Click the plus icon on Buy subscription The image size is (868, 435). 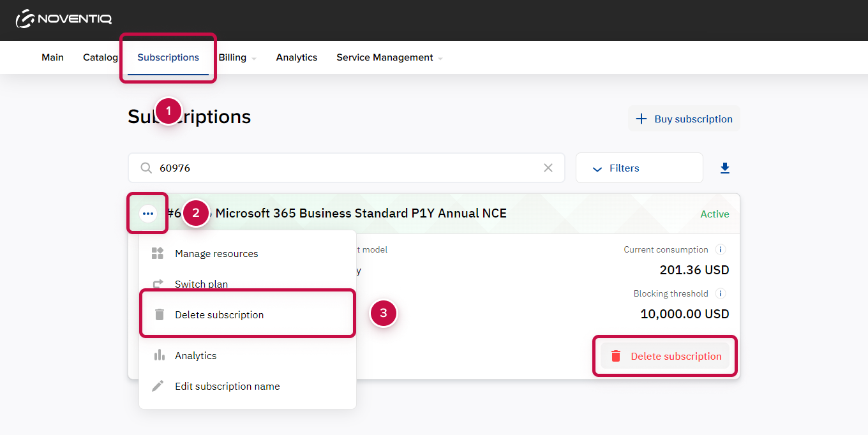point(641,119)
